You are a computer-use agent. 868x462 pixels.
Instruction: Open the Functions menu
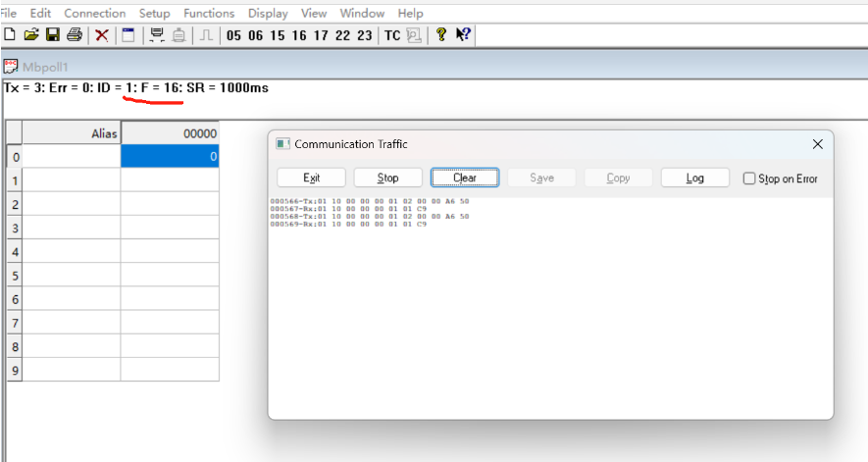click(209, 13)
